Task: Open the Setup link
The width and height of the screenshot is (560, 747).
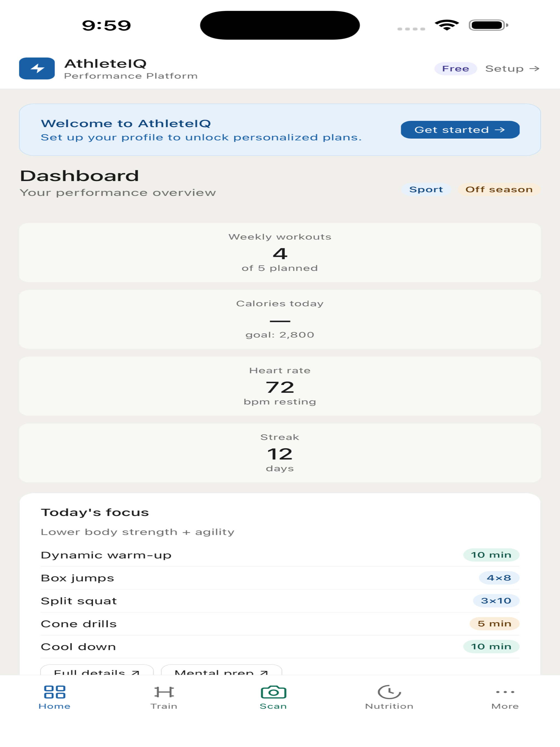Action: (512, 69)
